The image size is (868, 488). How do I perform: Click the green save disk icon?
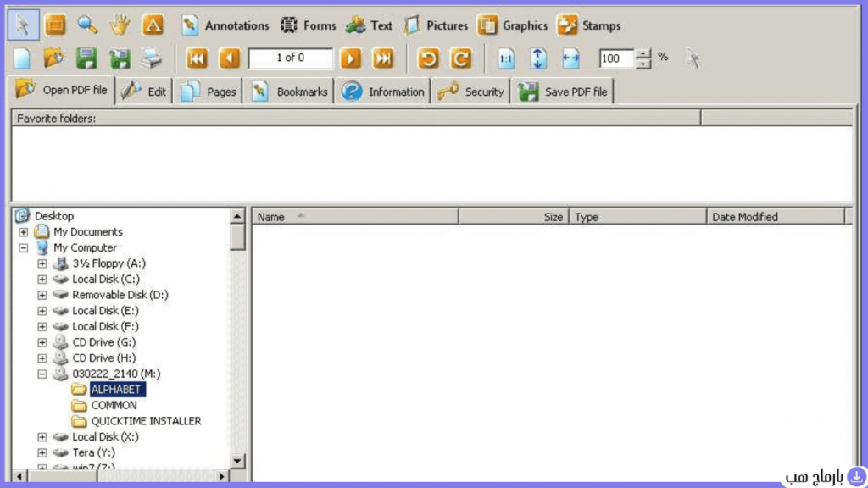point(86,58)
